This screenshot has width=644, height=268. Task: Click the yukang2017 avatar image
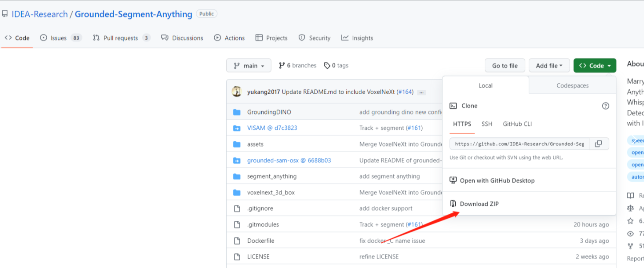point(236,92)
